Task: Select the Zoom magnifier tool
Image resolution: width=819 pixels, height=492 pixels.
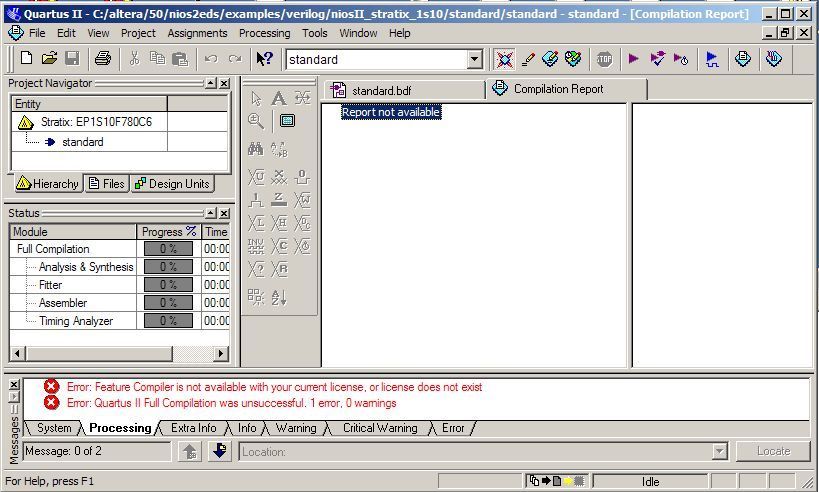Action: [x=256, y=121]
